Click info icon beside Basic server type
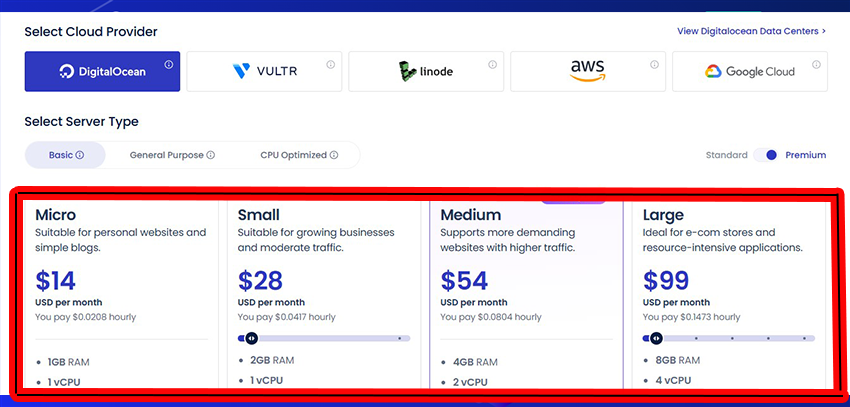The width and height of the screenshot is (850, 407). pyautogui.click(x=80, y=155)
